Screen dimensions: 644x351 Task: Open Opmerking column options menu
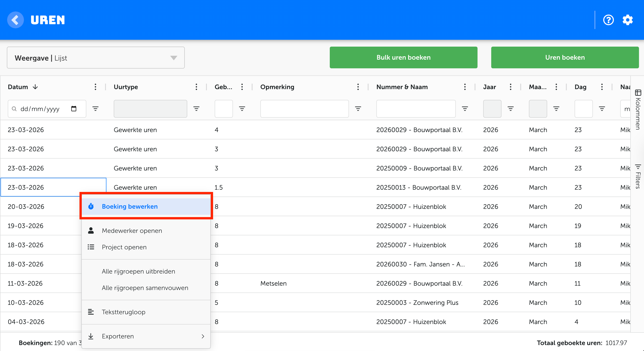pos(358,87)
